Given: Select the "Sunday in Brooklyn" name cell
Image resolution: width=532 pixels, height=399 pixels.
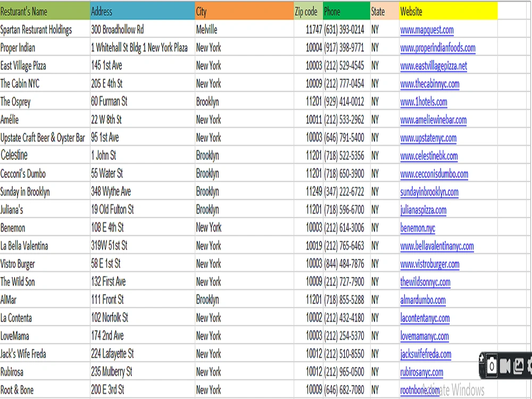Looking at the screenshot, I should pyautogui.click(x=45, y=192).
